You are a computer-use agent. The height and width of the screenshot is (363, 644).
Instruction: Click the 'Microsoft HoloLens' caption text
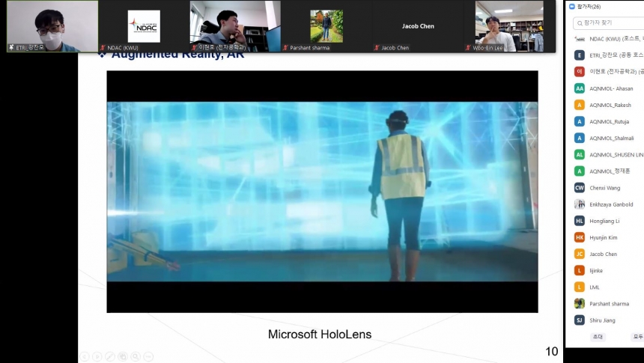pyautogui.click(x=320, y=335)
